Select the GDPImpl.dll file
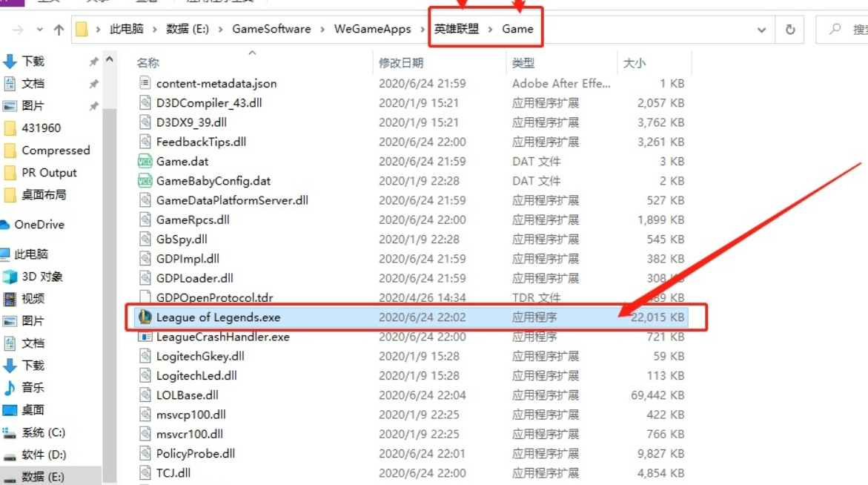Image resolution: width=868 pixels, height=485 pixels. point(188,259)
